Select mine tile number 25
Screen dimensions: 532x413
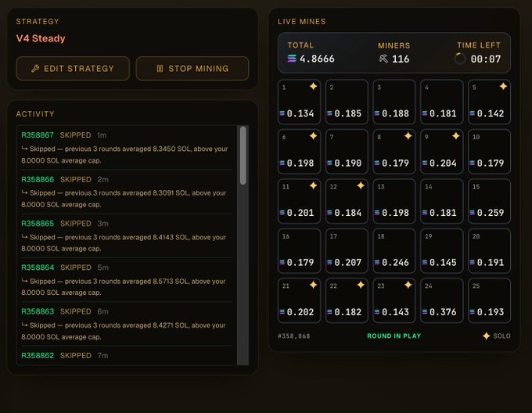(489, 300)
